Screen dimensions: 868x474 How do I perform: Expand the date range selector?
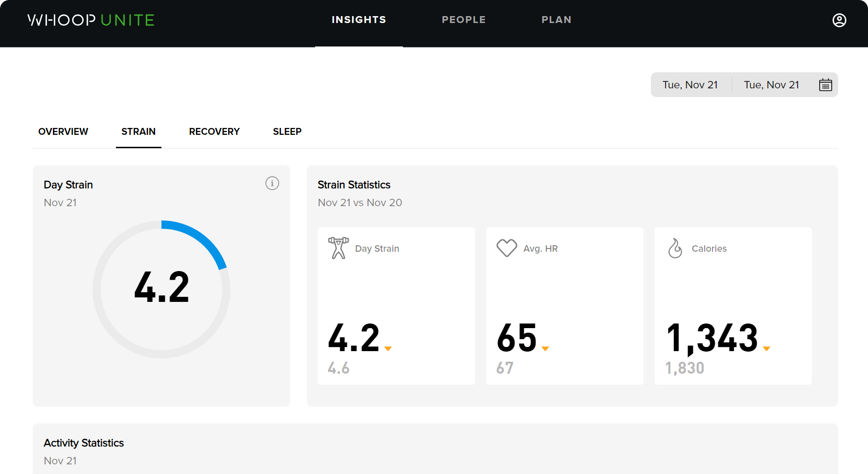pyautogui.click(x=744, y=85)
